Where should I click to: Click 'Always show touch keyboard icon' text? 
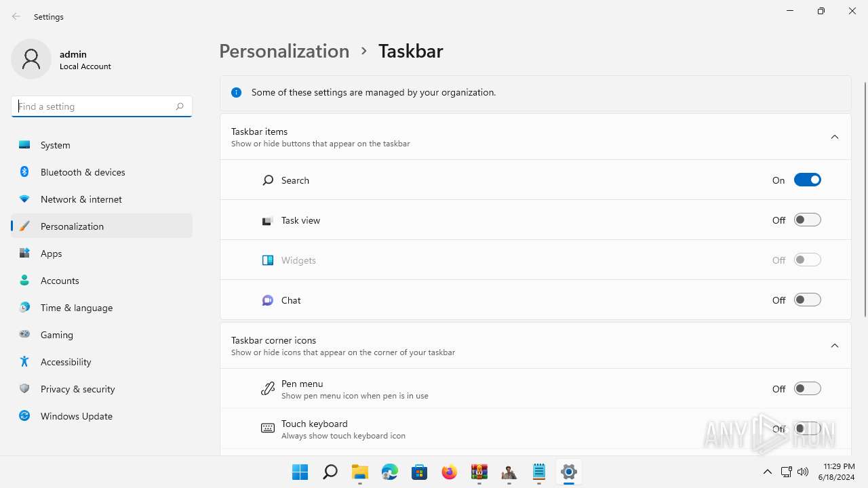(x=343, y=436)
